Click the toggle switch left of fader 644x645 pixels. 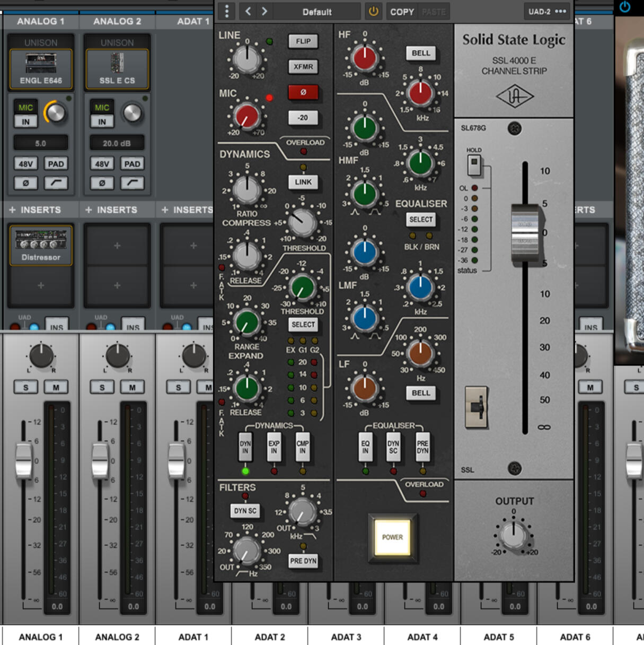click(477, 407)
